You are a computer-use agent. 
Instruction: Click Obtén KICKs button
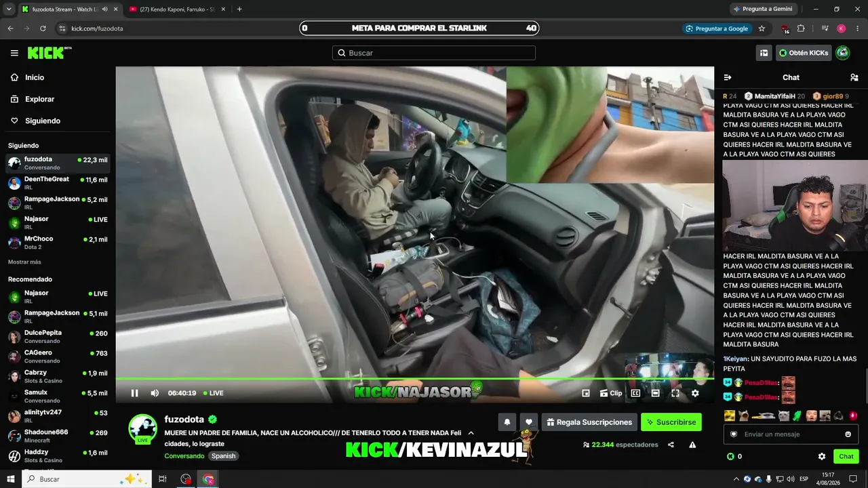[804, 53]
